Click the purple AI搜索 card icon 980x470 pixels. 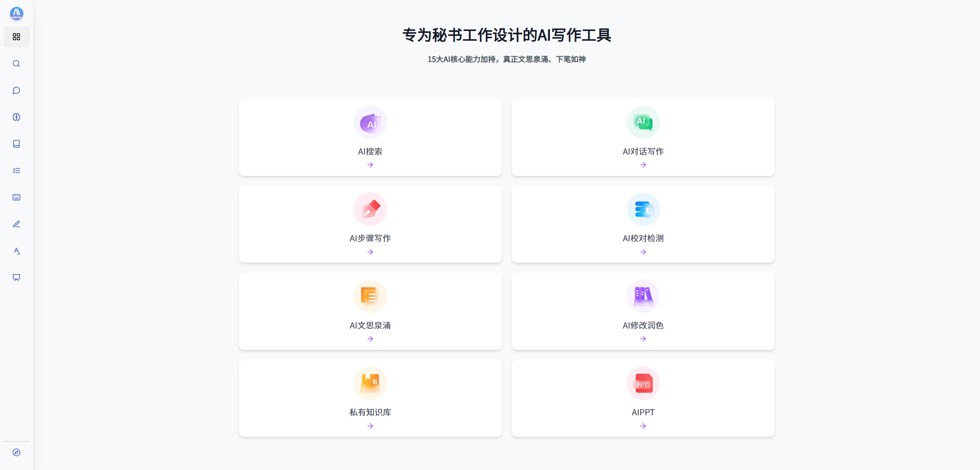click(370, 122)
